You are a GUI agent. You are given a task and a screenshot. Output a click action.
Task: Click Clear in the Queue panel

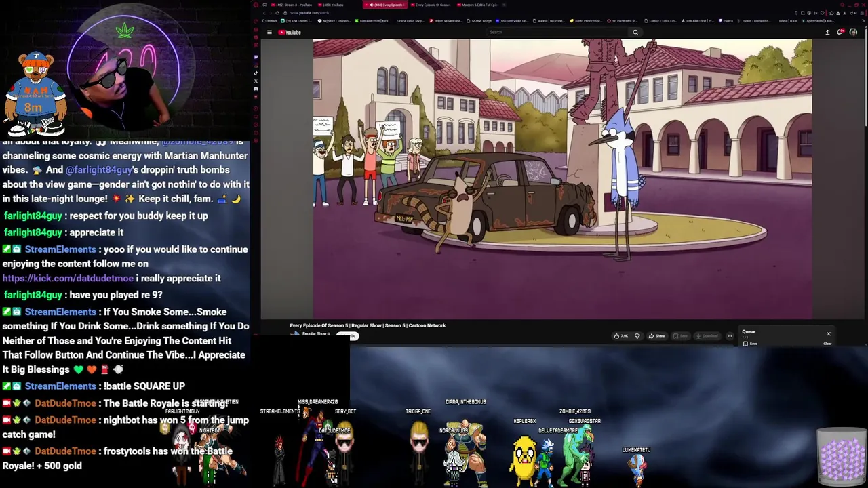pos(827,344)
